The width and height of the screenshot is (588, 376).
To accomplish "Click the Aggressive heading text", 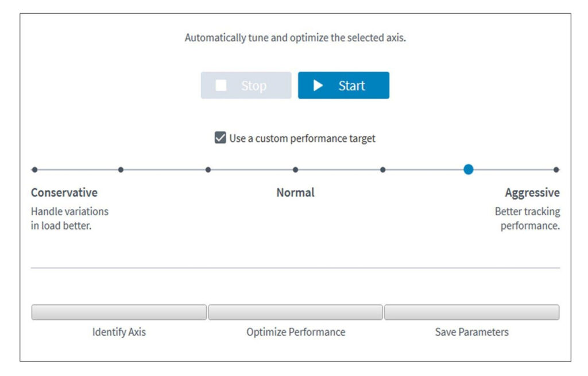I will 532,192.
